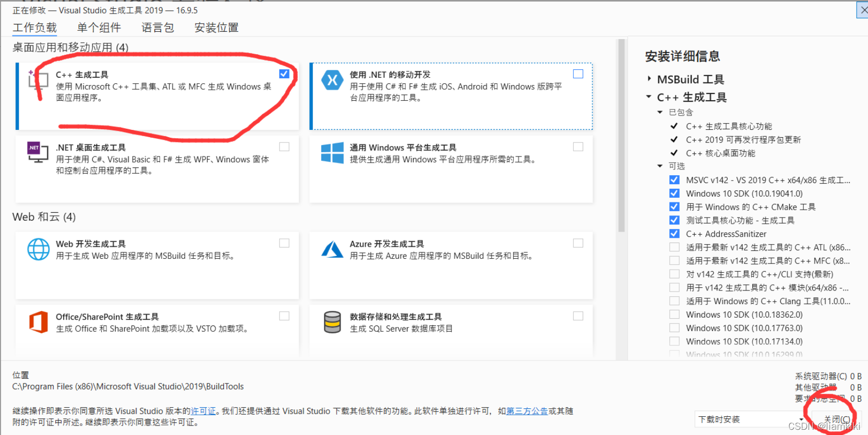This screenshot has width=868, height=435.
Task: Click the database icon for data storage tools
Action: (x=332, y=322)
